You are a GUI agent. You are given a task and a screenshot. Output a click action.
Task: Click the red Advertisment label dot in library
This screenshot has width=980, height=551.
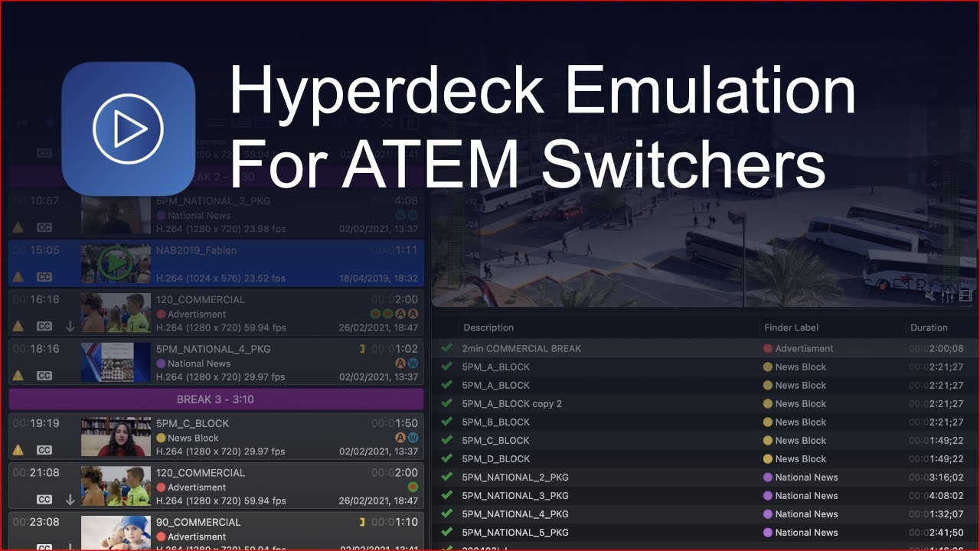tap(768, 348)
